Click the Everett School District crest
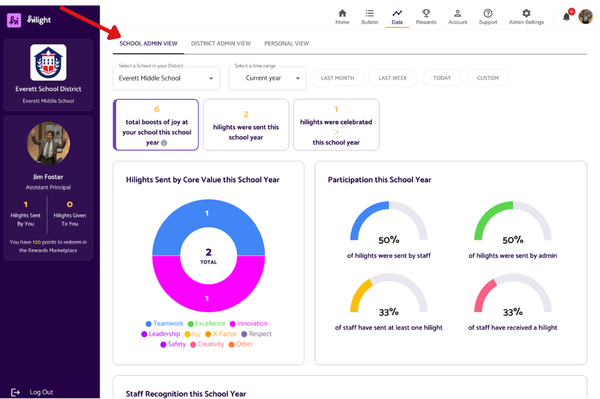The width and height of the screenshot is (600, 399). click(48, 62)
